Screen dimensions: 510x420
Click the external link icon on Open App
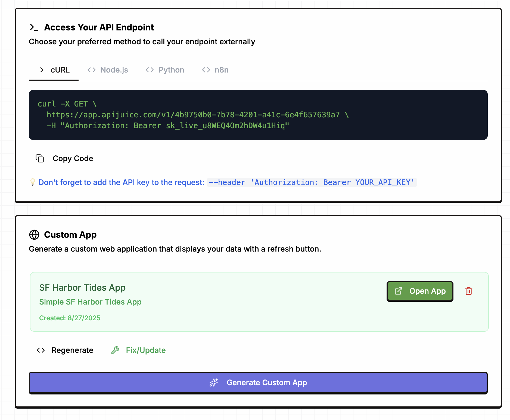pyautogui.click(x=398, y=291)
